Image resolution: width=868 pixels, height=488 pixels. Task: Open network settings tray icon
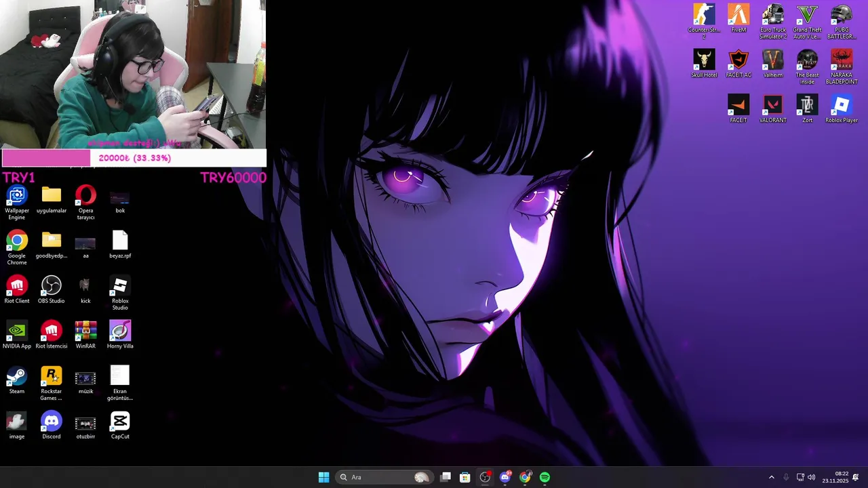pyautogui.click(x=800, y=477)
